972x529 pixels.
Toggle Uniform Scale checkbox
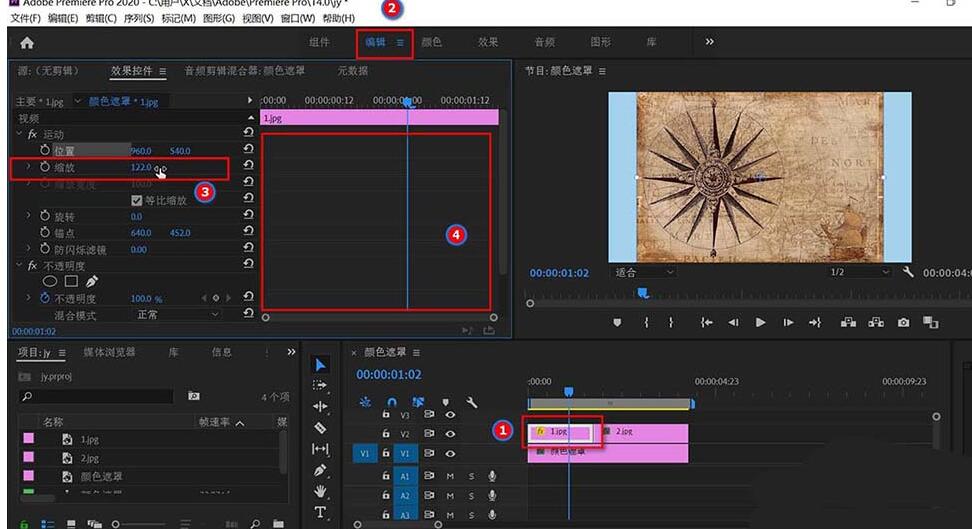pos(137,200)
